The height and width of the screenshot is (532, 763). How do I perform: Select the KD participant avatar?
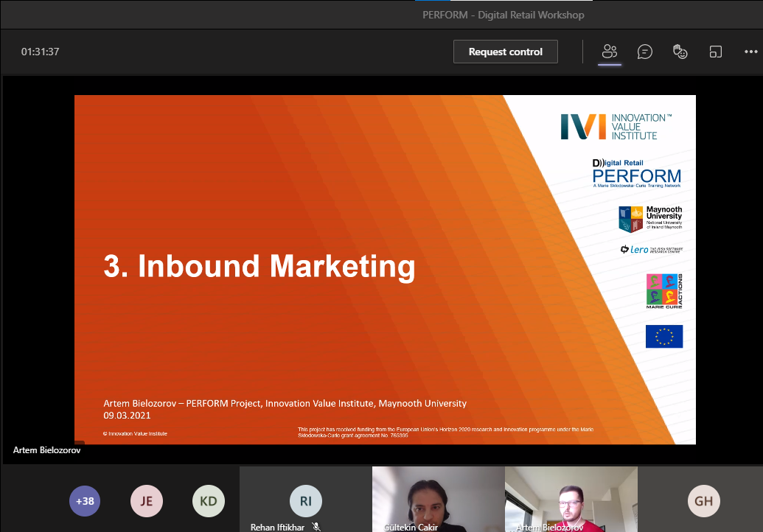click(x=209, y=501)
